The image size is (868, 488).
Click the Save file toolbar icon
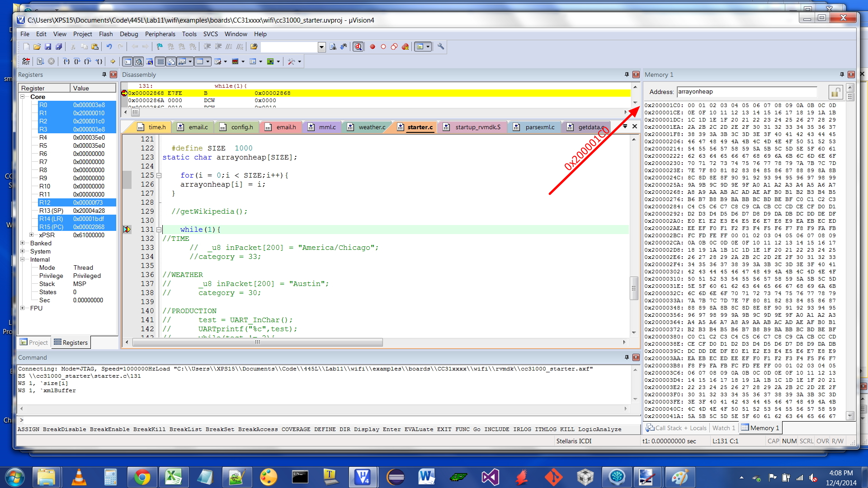tap(48, 47)
